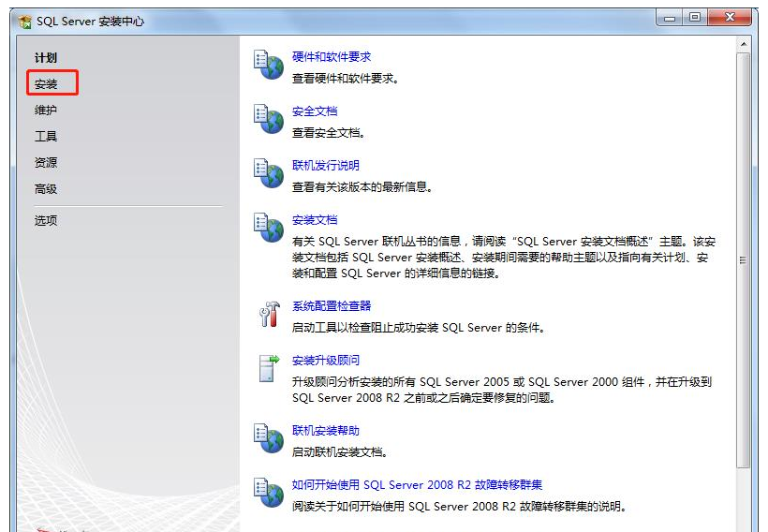The height and width of the screenshot is (532, 768).
Task: Click the text 启动联机安装文档。
Action: (x=340, y=452)
